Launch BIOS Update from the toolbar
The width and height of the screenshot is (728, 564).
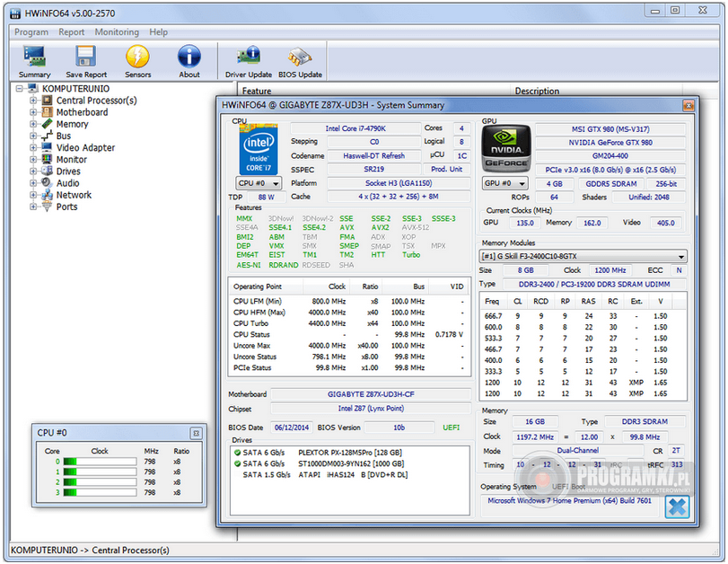300,57
